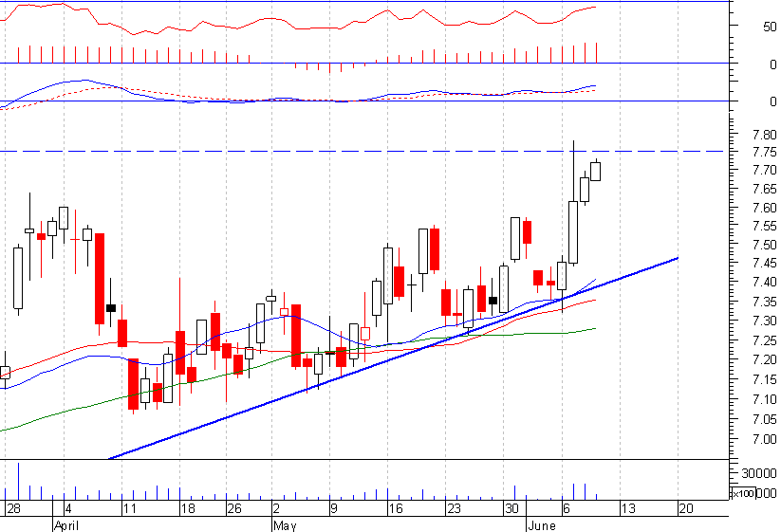Select the 7.05 price label

point(764,419)
